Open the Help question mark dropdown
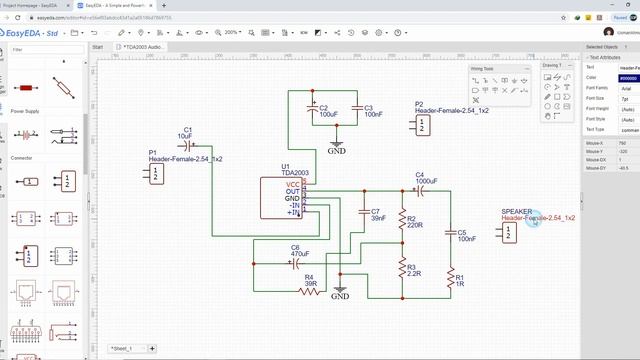Viewport: 640px width, 360px height. [x=400, y=33]
